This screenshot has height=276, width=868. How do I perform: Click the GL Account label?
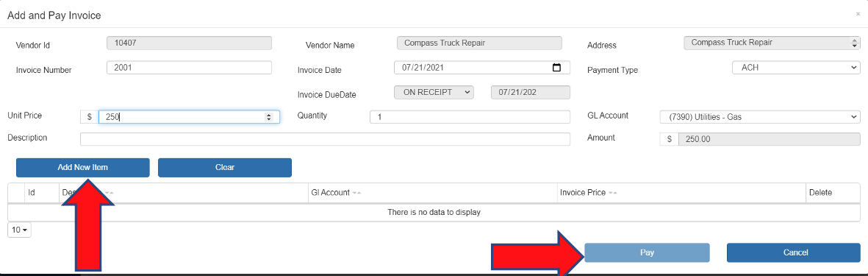coord(608,116)
